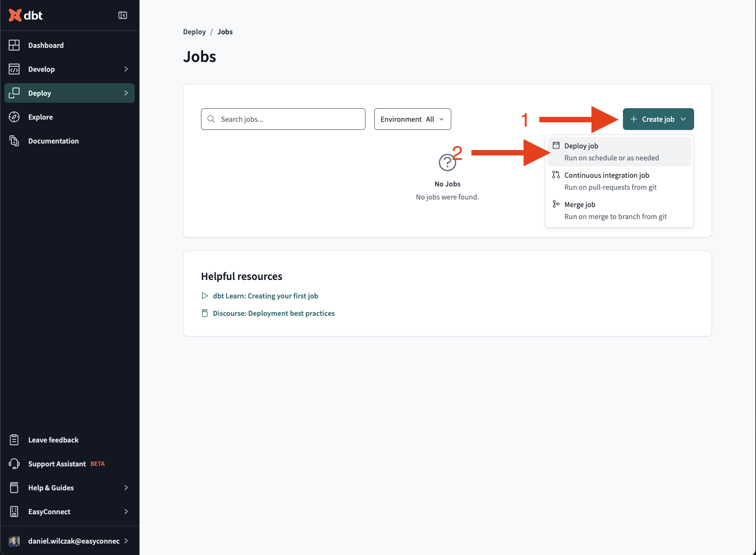Click the Explore compass icon
This screenshot has width=756, height=555.
click(14, 117)
